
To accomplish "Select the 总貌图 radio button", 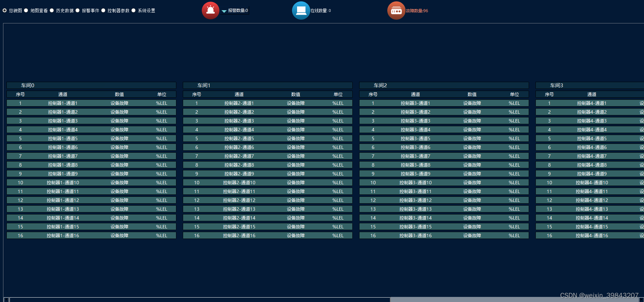I will pos(5,11).
